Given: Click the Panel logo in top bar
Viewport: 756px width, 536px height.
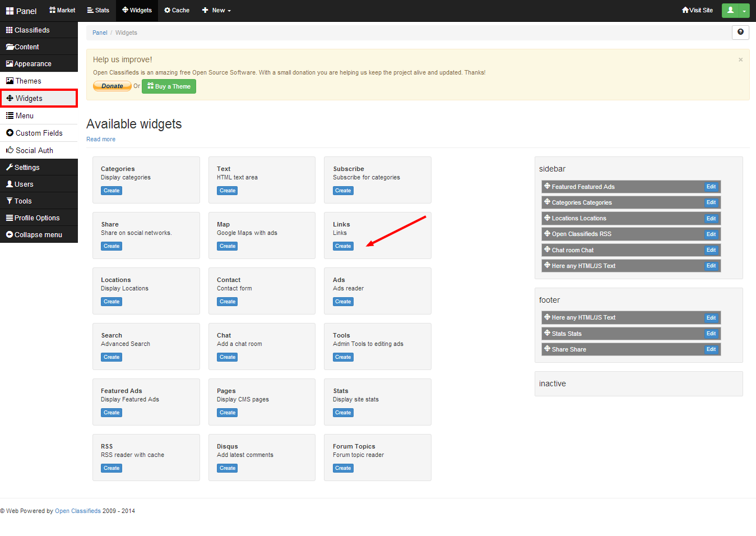Looking at the screenshot, I should (21, 11).
